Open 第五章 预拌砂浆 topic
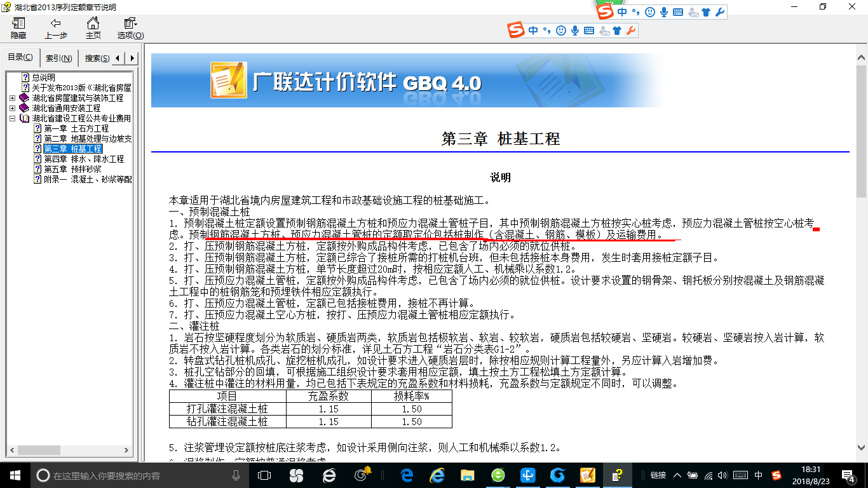The image size is (868, 488). [x=72, y=169]
